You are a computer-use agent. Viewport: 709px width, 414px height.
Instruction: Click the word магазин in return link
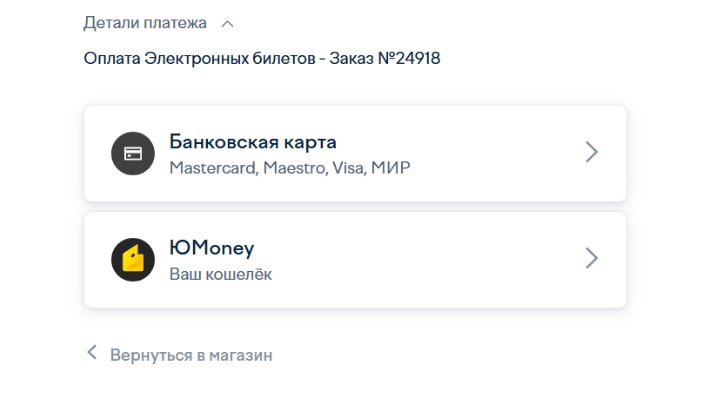[240, 355]
